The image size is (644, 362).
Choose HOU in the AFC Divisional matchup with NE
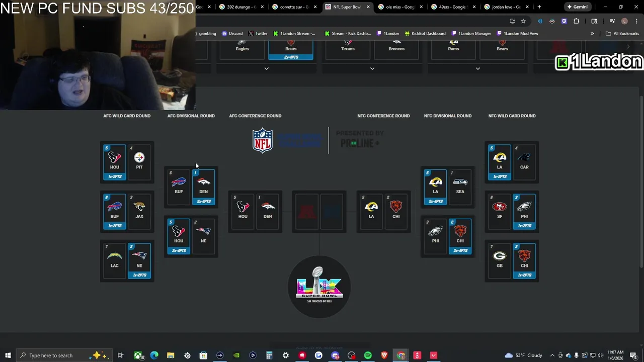pos(179,236)
